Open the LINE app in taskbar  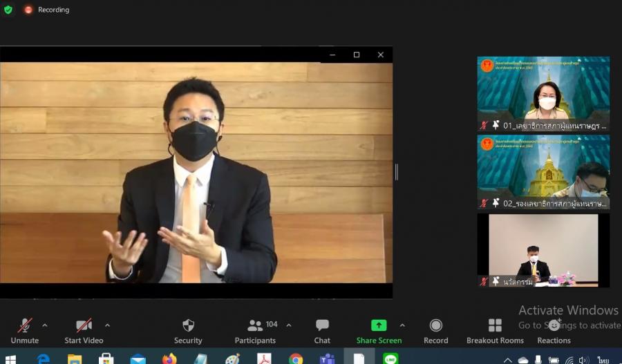390,358
